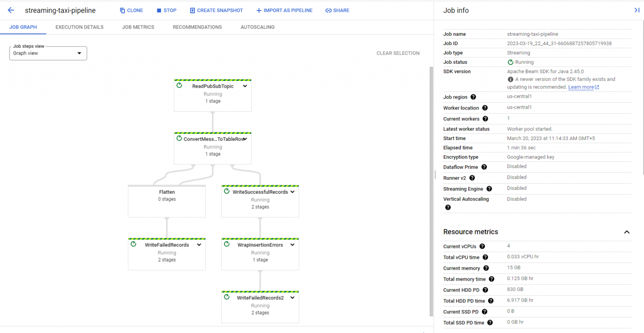Open the Autoscaling tab
644x333 pixels.
click(x=257, y=27)
